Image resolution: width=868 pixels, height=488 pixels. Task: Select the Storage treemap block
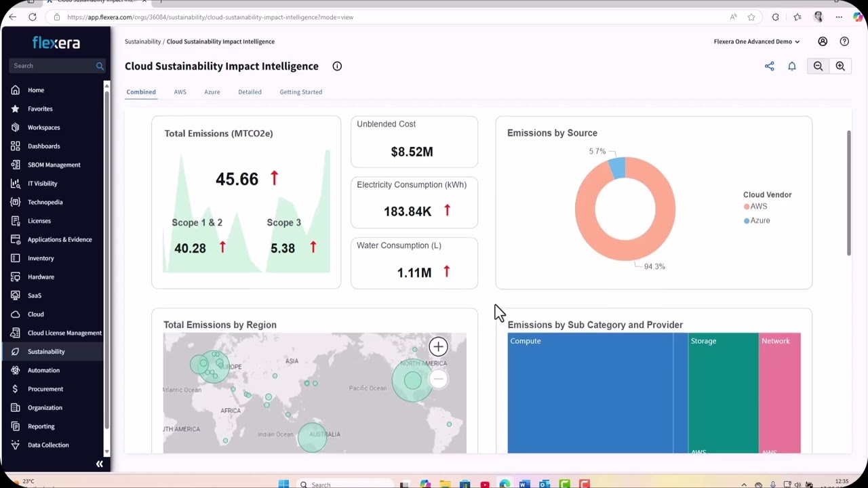[x=723, y=393]
